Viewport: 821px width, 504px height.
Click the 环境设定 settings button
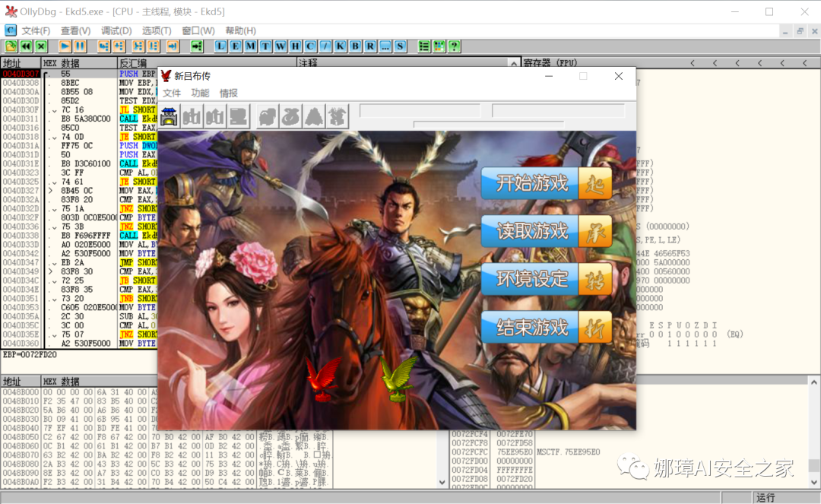coord(546,279)
